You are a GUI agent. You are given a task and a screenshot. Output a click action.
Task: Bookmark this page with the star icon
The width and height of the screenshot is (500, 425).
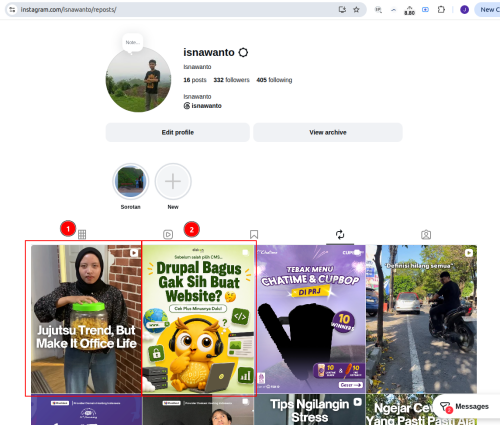pyautogui.click(x=356, y=10)
